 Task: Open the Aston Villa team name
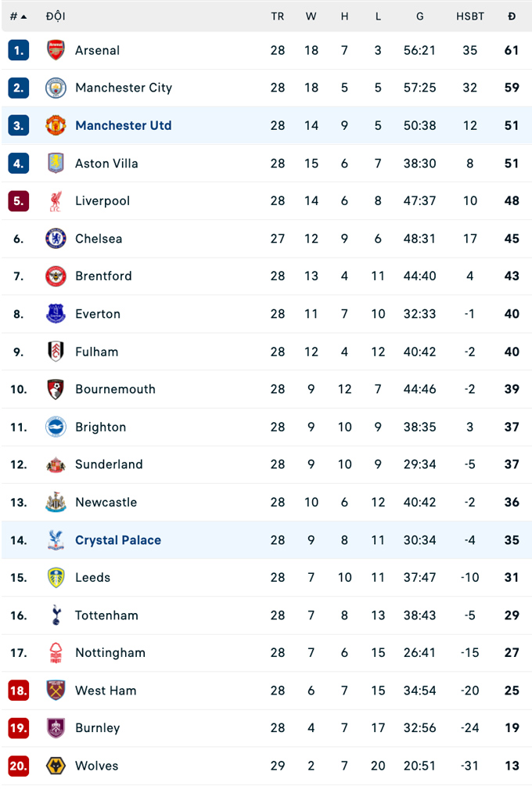click(106, 164)
